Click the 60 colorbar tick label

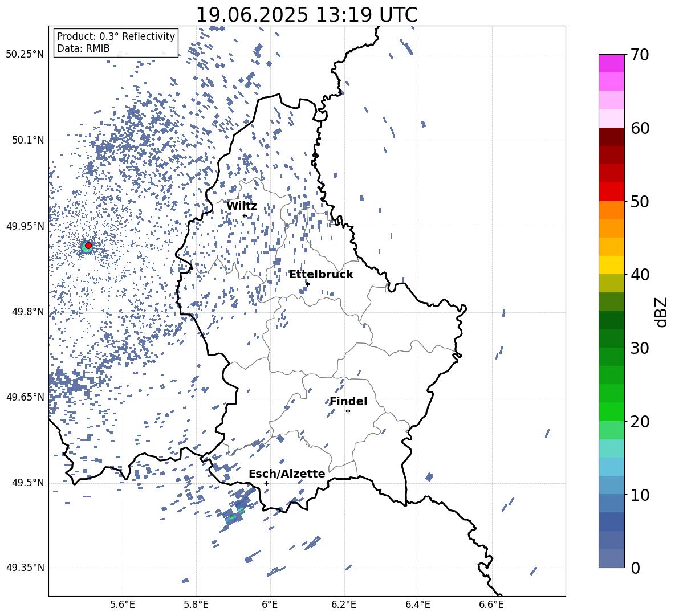pyautogui.click(x=640, y=128)
